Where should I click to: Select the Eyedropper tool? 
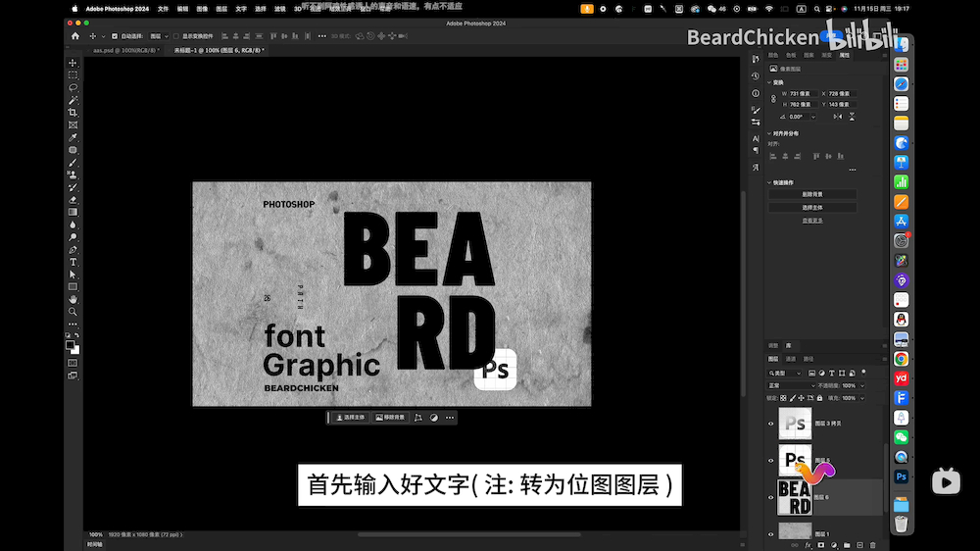tap(73, 137)
